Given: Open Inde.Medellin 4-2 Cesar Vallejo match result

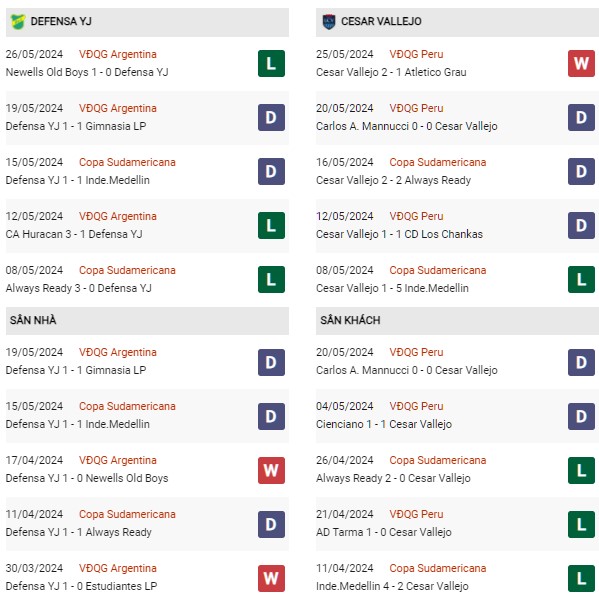Looking at the screenshot, I should 392,586.
